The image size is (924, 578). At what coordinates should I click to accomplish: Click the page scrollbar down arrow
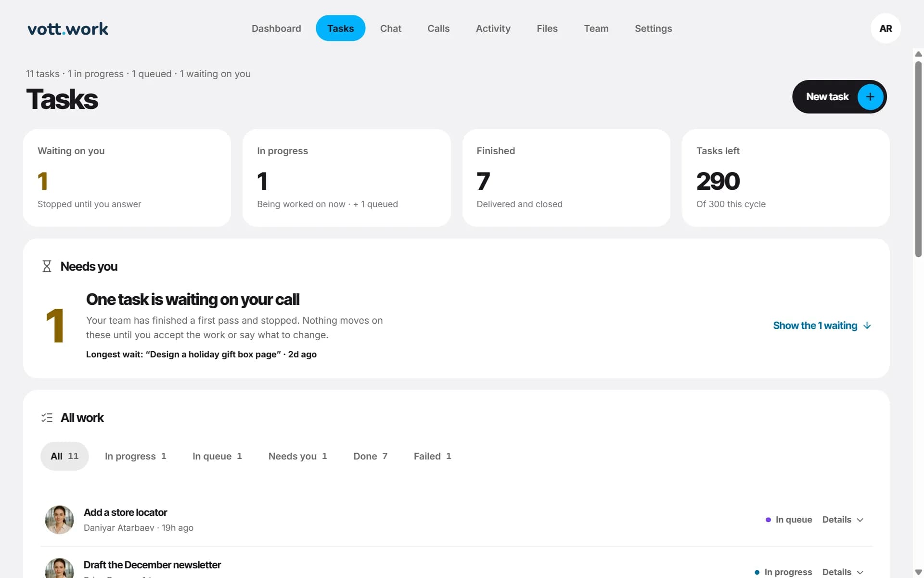pos(918,572)
